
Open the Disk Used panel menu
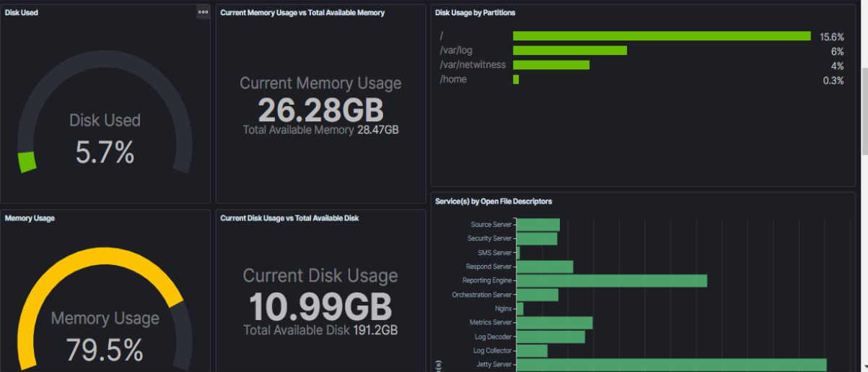click(203, 12)
